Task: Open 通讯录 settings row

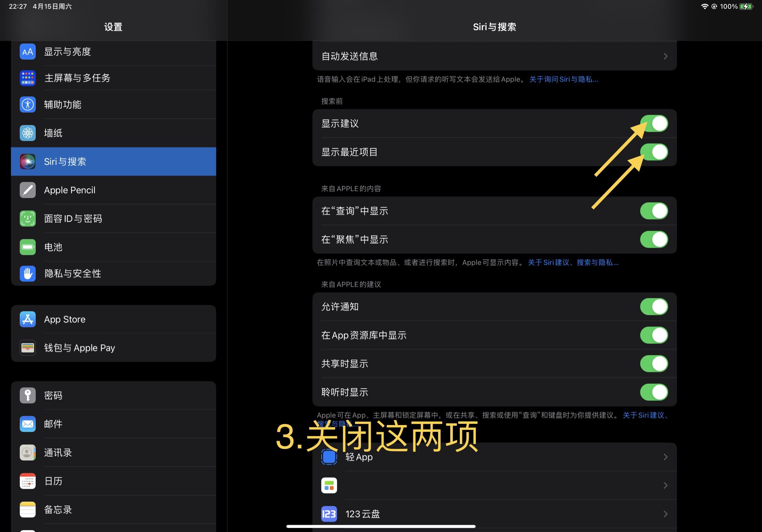Action: tap(114, 453)
